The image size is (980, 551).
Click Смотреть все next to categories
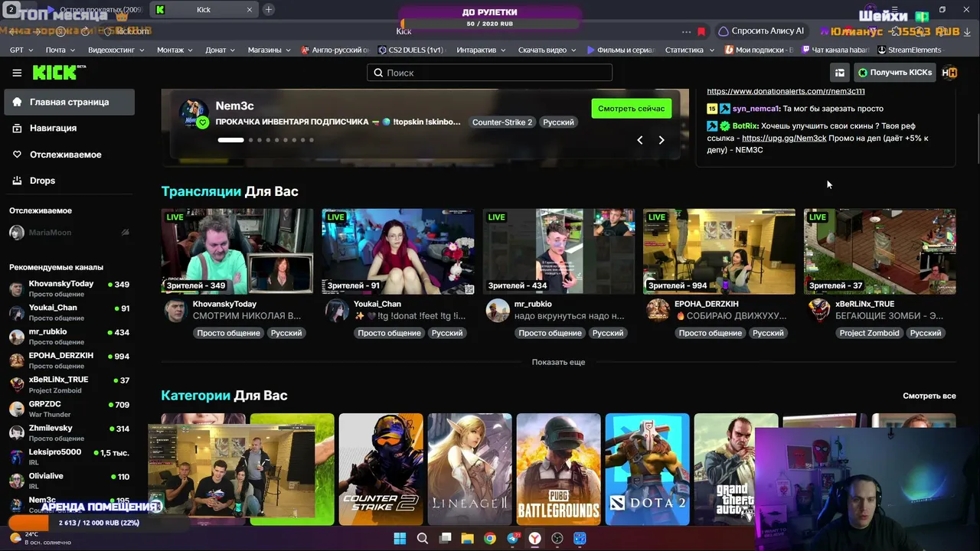[x=929, y=396]
